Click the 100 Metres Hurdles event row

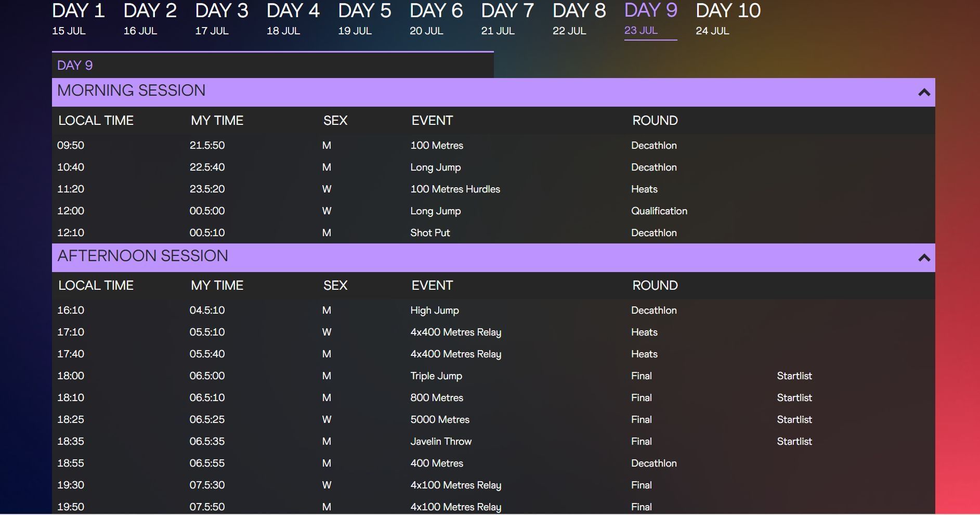pyautogui.click(x=455, y=189)
